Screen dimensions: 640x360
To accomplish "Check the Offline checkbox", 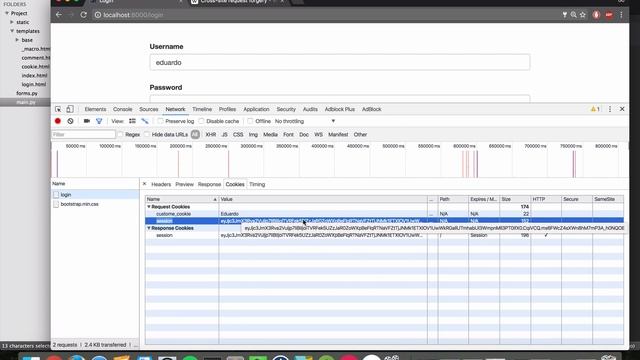I will 250,121.
